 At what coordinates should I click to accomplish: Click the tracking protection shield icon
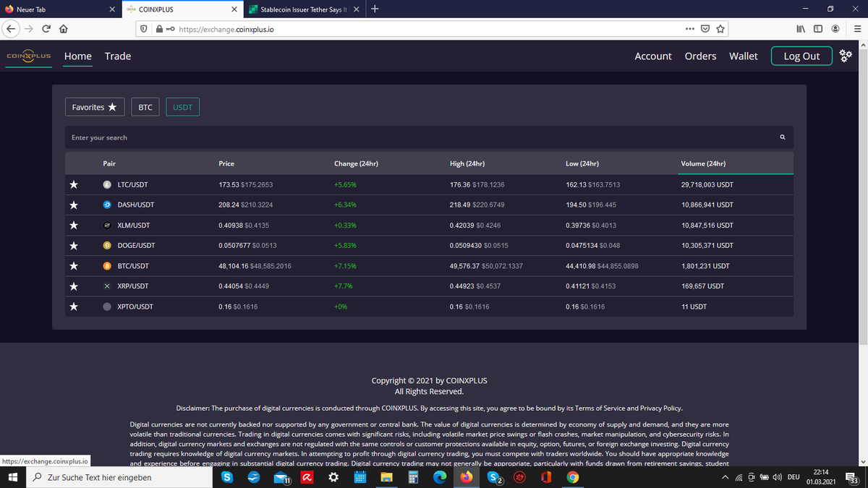(144, 30)
